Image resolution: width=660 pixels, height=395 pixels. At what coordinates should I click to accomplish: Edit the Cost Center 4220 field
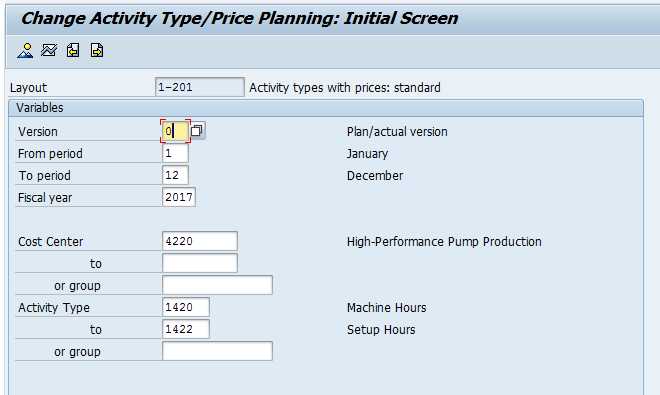pos(200,241)
